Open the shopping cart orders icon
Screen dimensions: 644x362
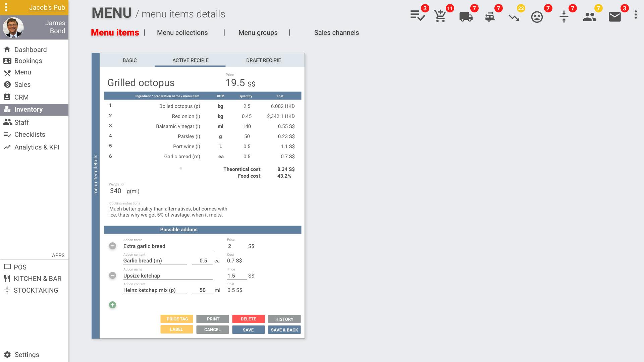(440, 16)
